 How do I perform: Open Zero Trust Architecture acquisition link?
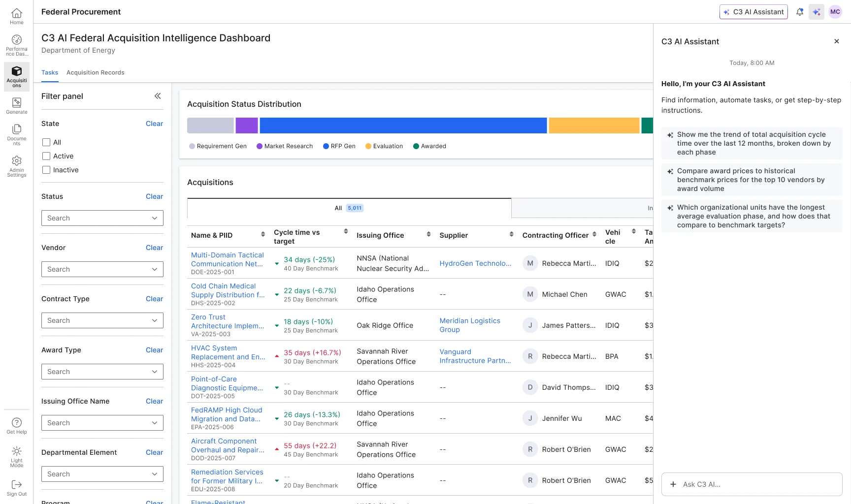click(x=228, y=321)
